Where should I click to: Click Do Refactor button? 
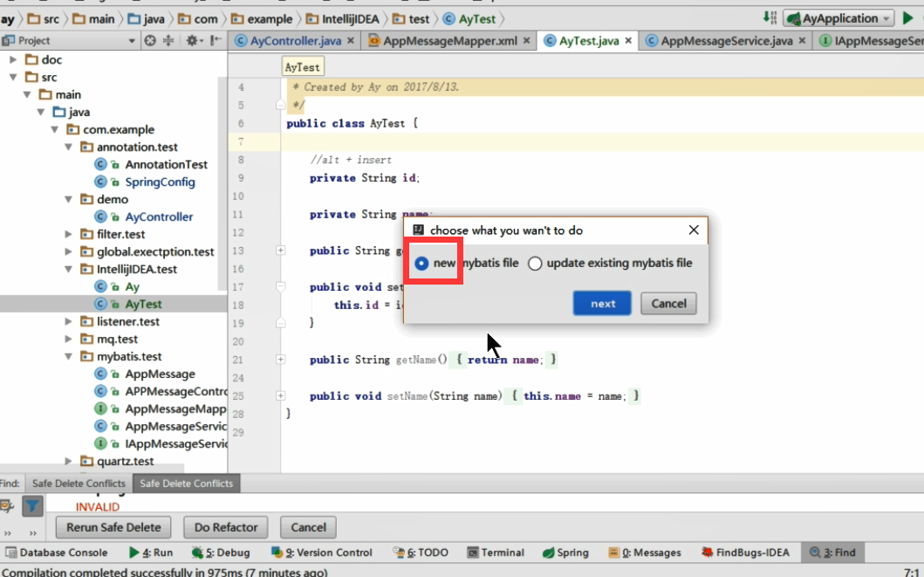(226, 527)
